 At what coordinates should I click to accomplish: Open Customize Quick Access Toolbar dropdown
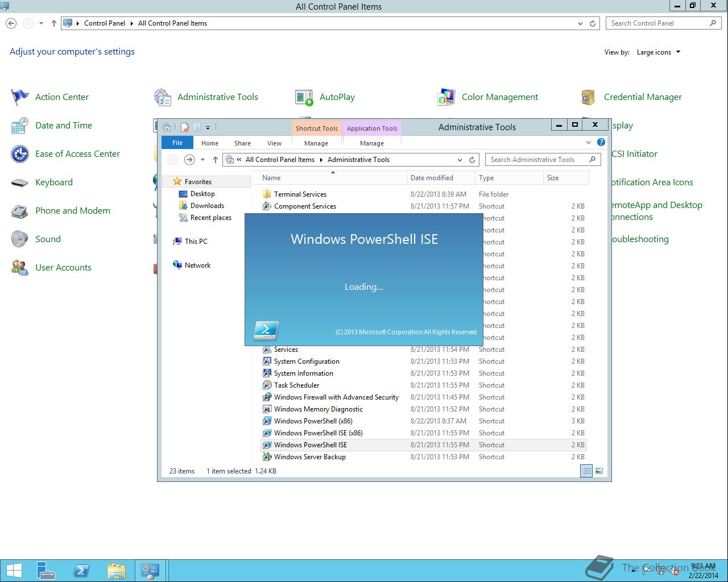pyautogui.click(x=208, y=127)
